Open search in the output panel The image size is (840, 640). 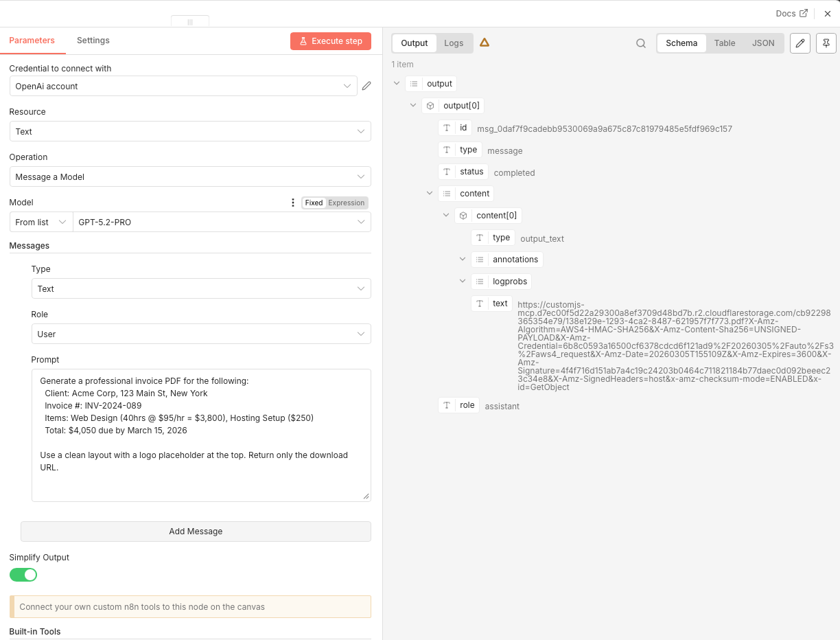tap(640, 43)
